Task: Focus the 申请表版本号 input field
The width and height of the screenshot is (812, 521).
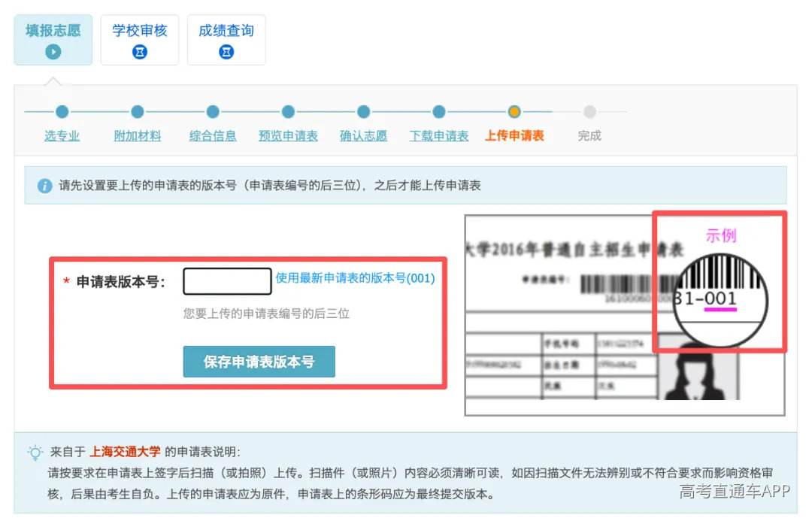Action: click(x=227, y=281)
